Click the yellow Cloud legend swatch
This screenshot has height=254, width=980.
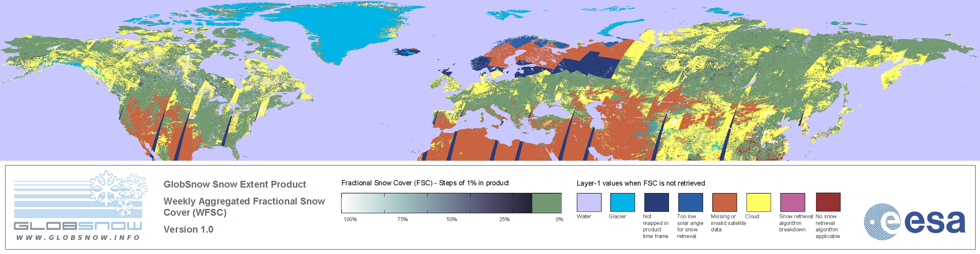pos(758,202)
